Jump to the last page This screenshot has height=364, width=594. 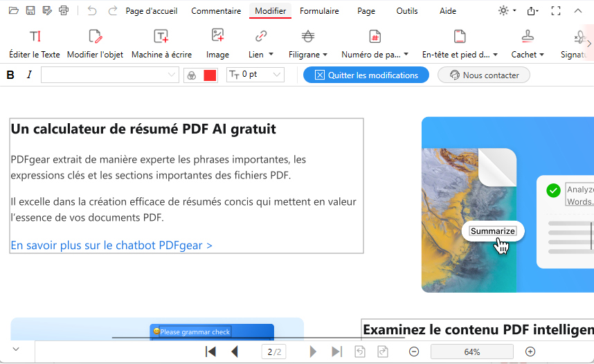(336, 352)
